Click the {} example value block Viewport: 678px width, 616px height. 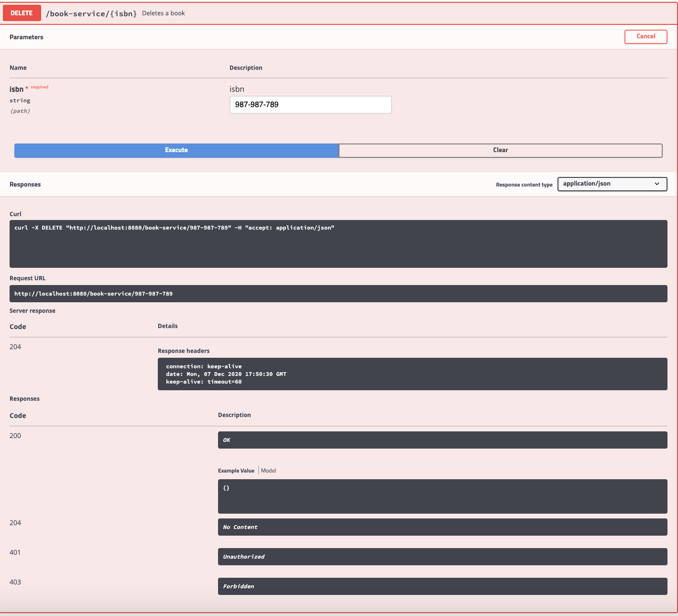443,496
